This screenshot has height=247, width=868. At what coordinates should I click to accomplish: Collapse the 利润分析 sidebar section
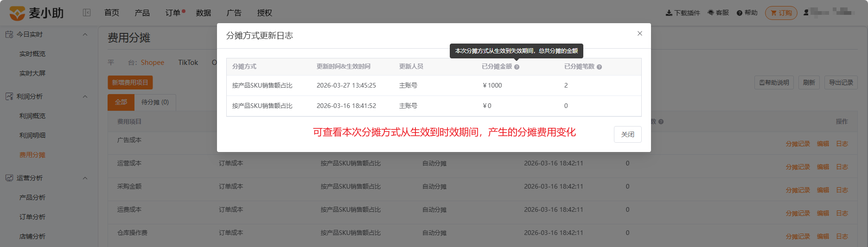(x=85, y=96)
